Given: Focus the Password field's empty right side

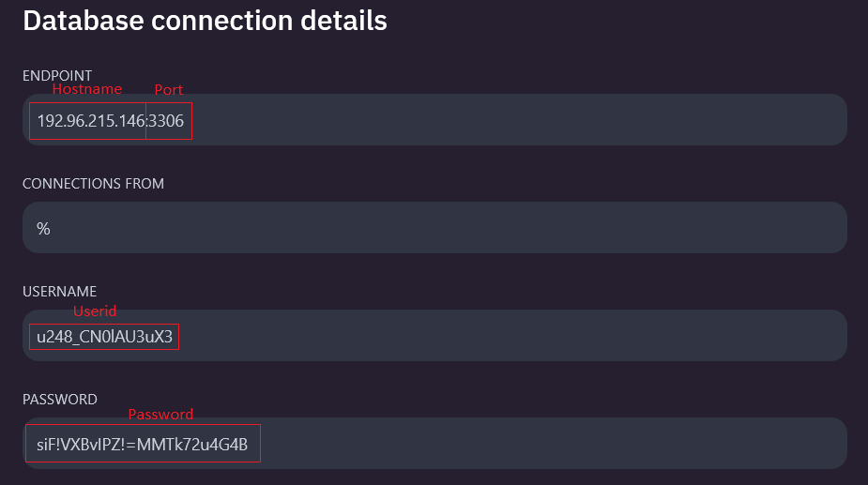Looking at the screenshot, I should pos(554,444).
